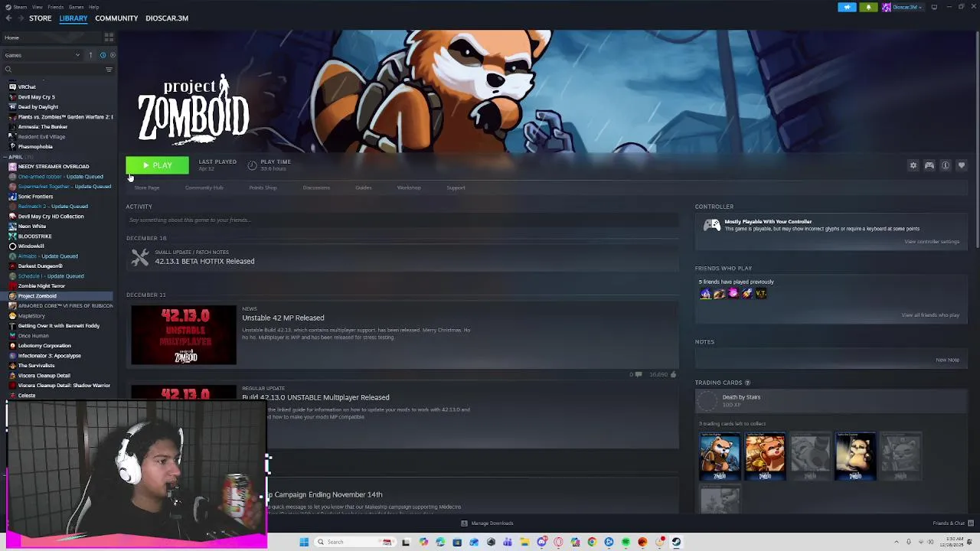
Task: Open the Guides link
Action: click(363, 187)
